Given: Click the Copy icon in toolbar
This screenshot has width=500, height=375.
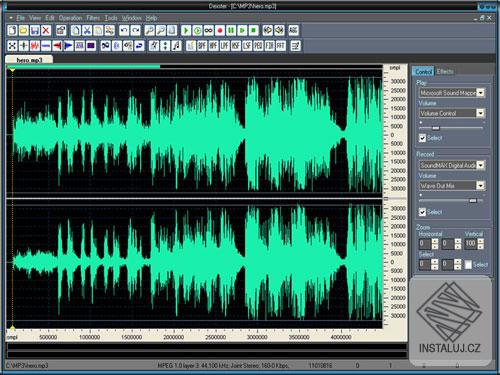Looking at the screenshot, I should pyautogui.click(x=76, y=30).
